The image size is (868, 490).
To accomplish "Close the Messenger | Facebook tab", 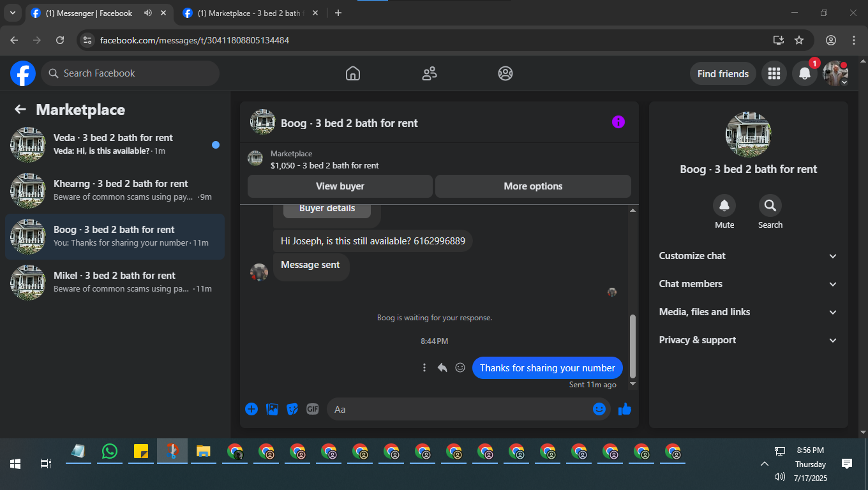I will [x=164, y=13].
